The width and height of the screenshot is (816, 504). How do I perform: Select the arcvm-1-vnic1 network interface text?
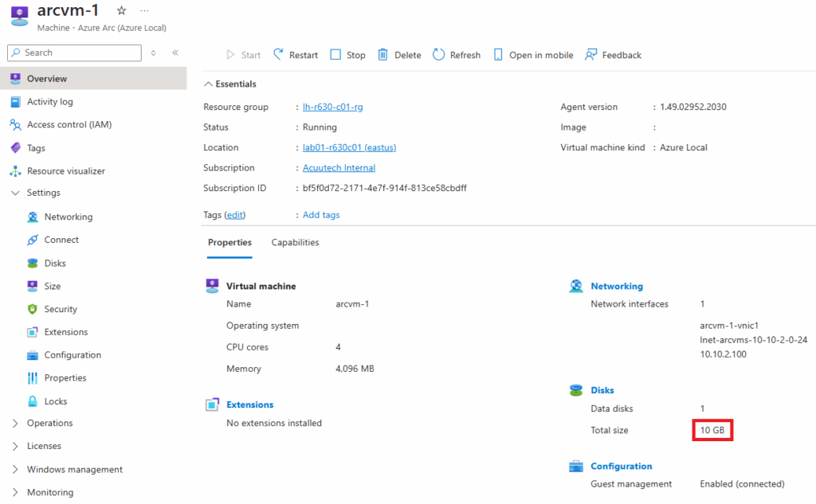point(729,326)
